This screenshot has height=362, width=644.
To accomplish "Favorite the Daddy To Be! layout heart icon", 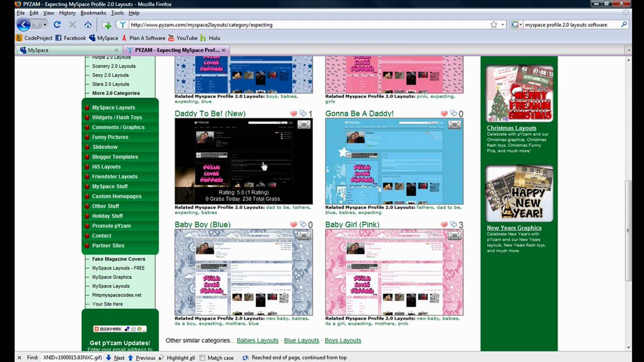I will pyautogui.click(x=293, y=114).
